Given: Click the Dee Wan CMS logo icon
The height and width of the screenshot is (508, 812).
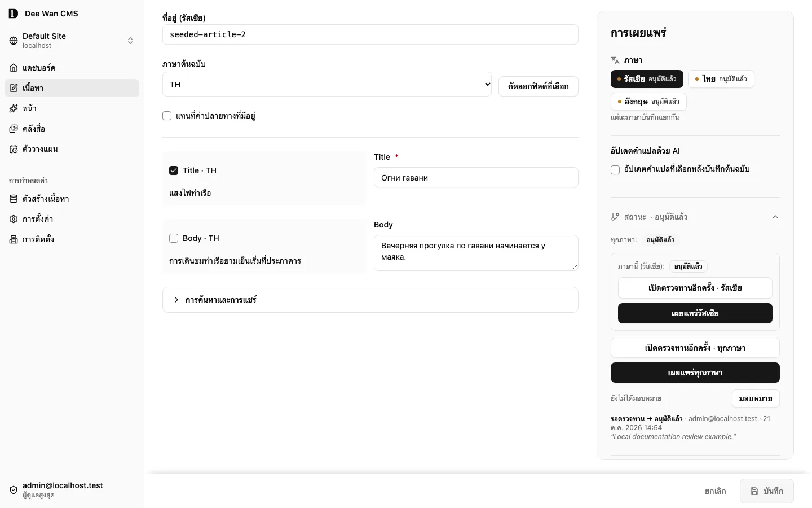Looking at the screenshot, I should (14, 14).
